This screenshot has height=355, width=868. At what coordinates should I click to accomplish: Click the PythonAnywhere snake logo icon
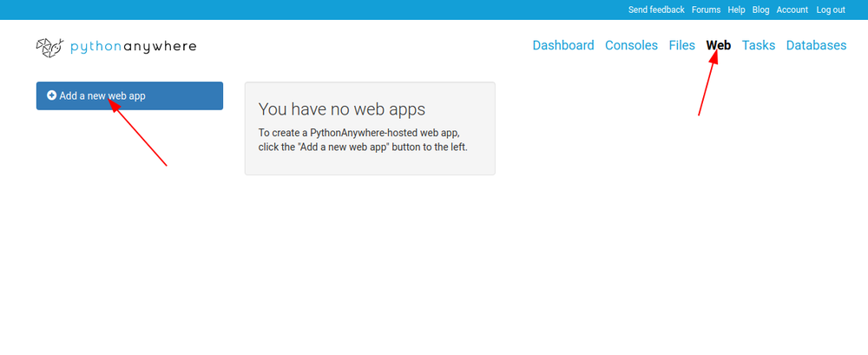pos(49,48)
